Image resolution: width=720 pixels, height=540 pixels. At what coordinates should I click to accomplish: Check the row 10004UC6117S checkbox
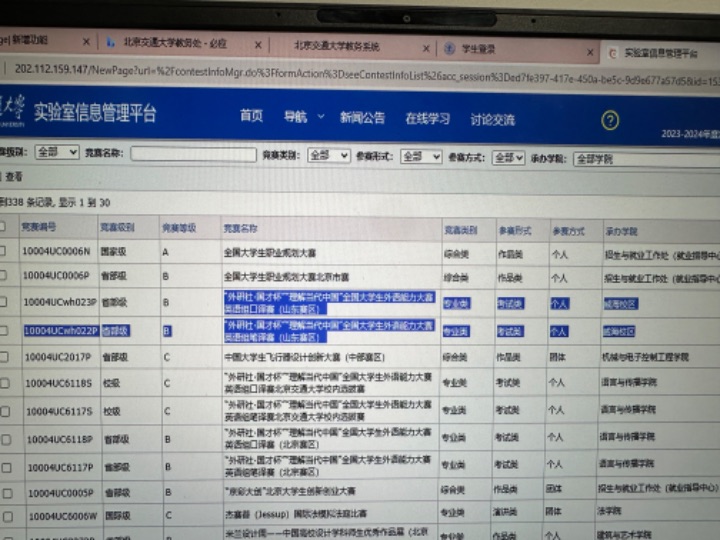pyautogui.click(x=6, y=411)
